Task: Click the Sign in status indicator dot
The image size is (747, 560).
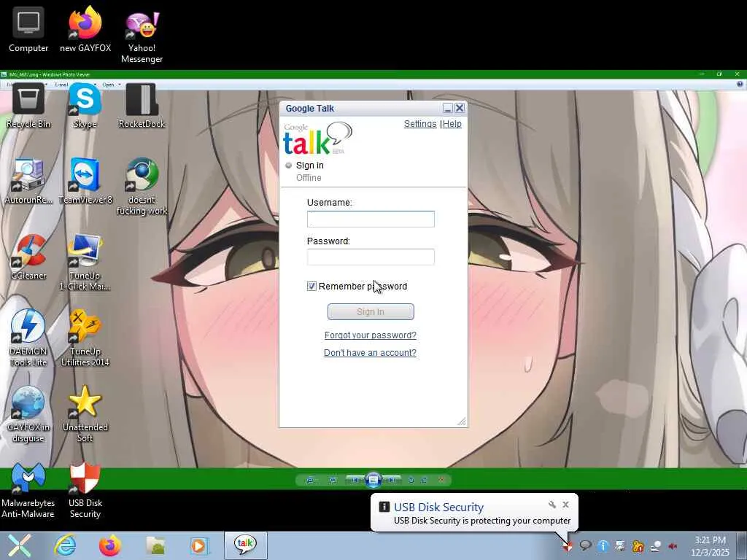Action: tap(288, 166)
